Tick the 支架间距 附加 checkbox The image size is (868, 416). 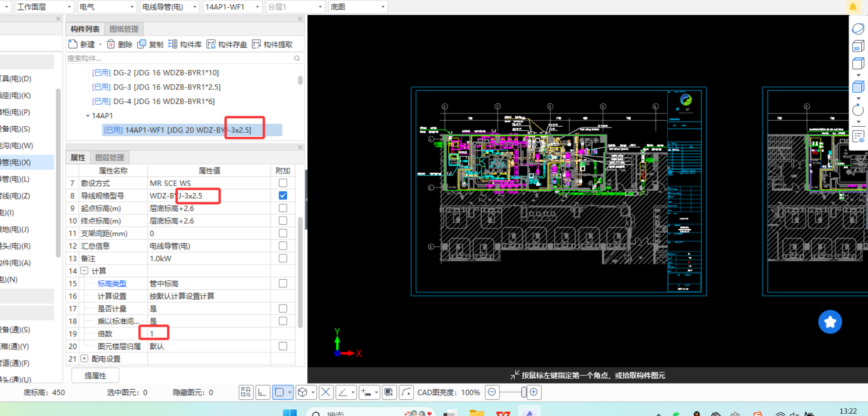coord(283,233)
